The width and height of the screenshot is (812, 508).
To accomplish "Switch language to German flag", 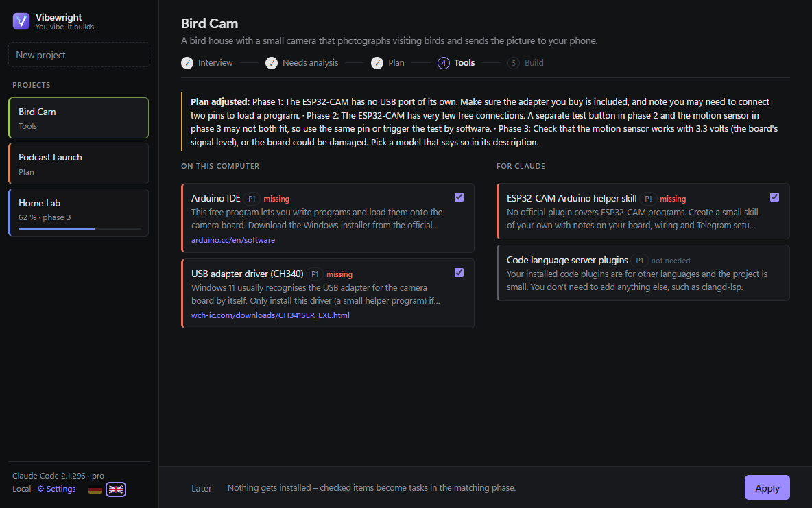I will (95, 489).
